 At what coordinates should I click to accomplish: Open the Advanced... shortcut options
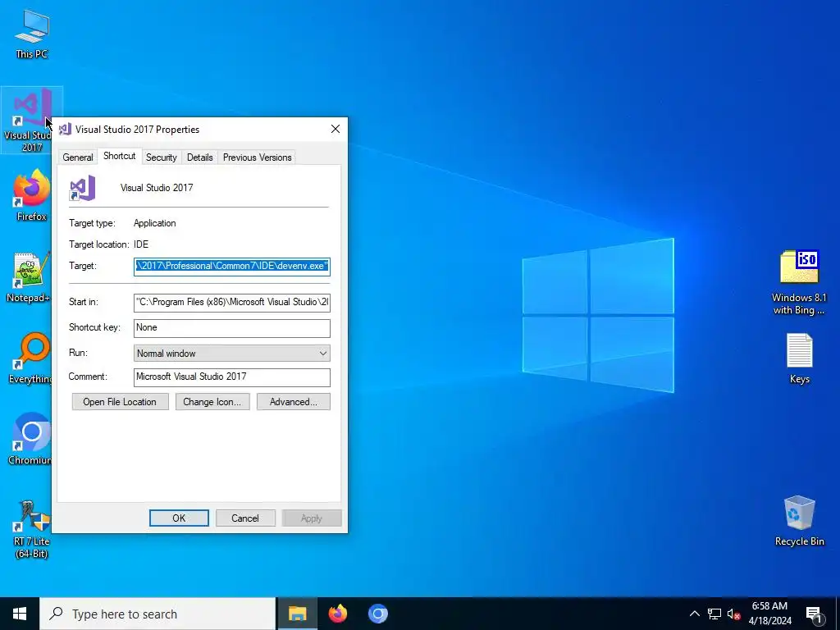(x=294, y=402)
